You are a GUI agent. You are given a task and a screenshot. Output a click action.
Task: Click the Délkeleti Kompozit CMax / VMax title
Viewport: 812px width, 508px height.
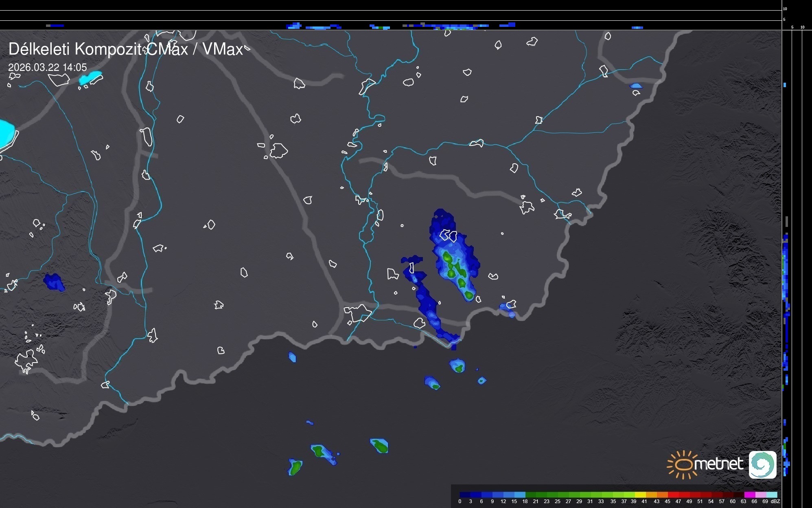pyautogui.click(x=125, y=49)
